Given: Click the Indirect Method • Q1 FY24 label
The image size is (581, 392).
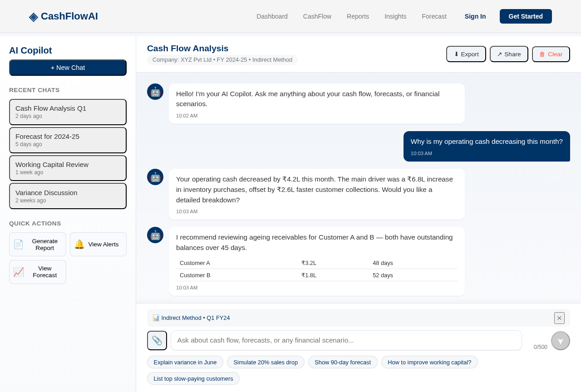Looking at the screenshot, I should pyautogui.click(x=196, y=318).
